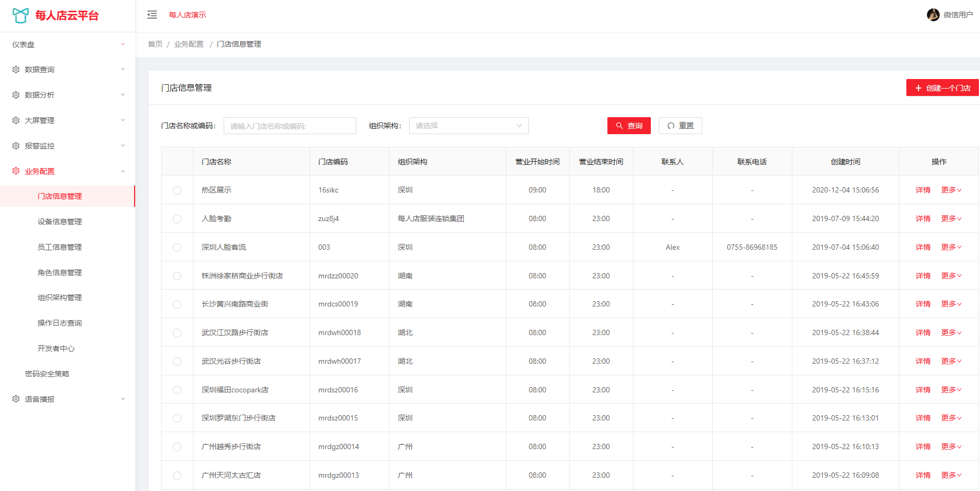Open 详情 for 热区展示 store
980x491 pixels.
pos(923,190)
